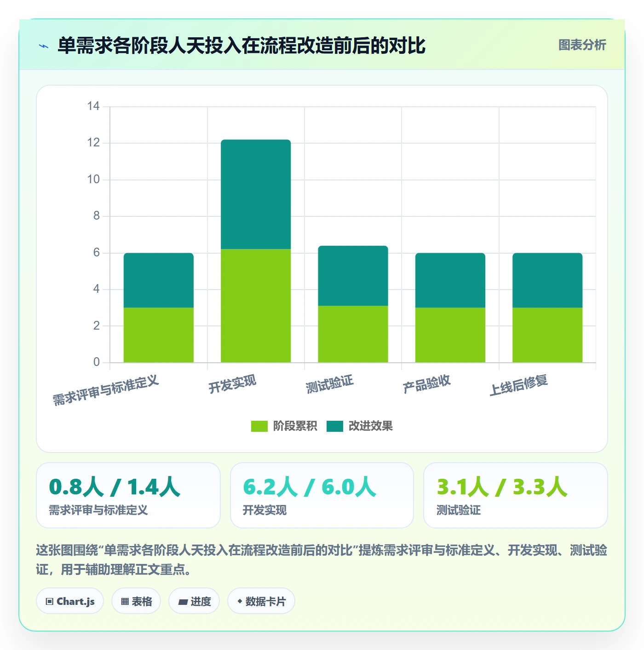
Task: Select the 数据卡片 tag chip
Action: point(261,601)
